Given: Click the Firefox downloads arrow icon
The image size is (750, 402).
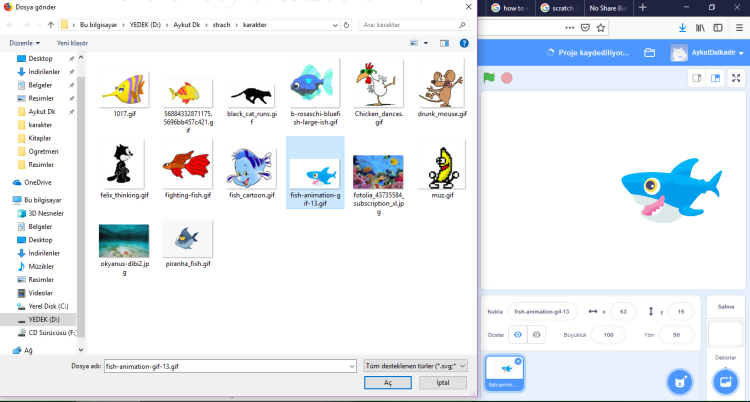Looking at the screenshot, I should (683, 28).
